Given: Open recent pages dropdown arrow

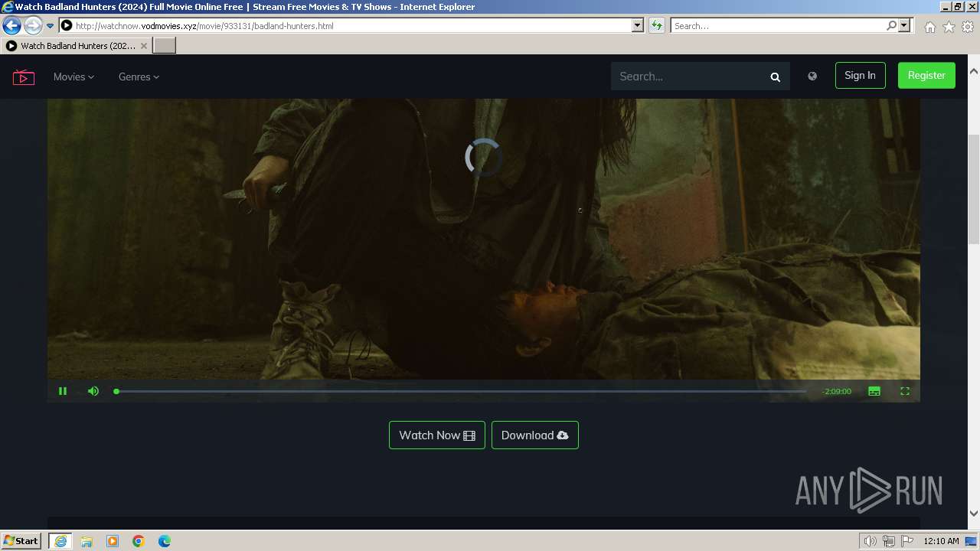Looking at the screenshot, I should [51, 25].
